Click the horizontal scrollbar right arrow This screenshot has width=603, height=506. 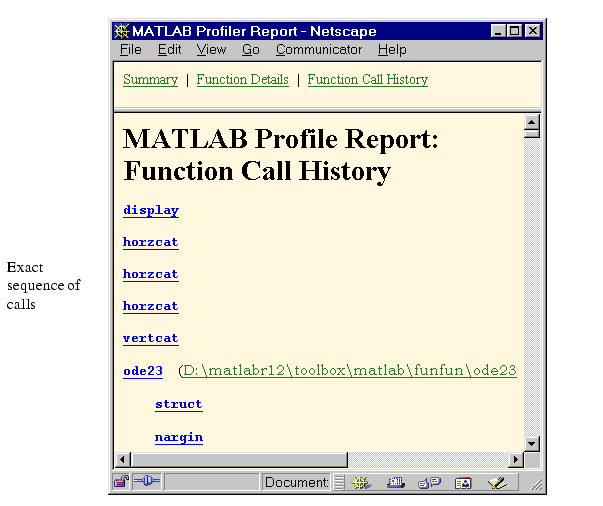[x=516, y=459]
